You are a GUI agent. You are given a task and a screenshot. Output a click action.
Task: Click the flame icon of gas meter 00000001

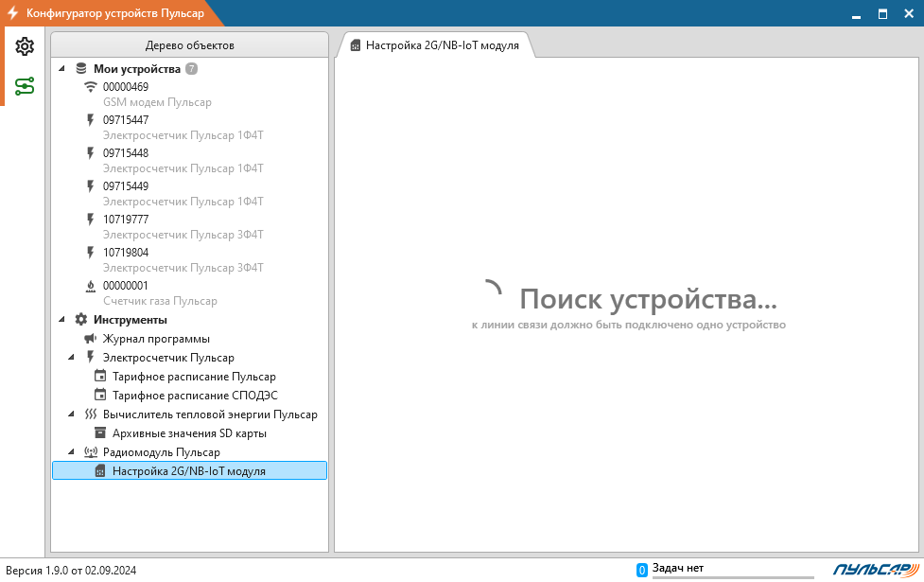90,286
